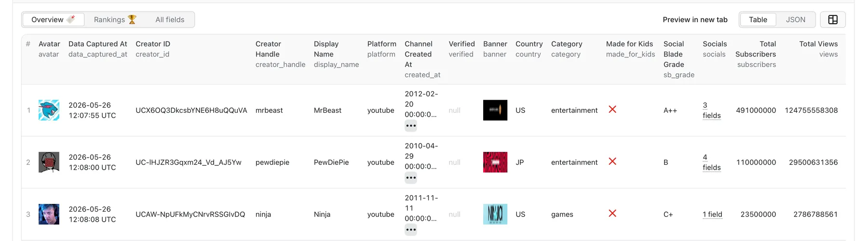Select creator ID UCAW-NpUFkMyCNrvRSSGlvDQ
This screenshot has height=241, width=868.
pos(190,214)
